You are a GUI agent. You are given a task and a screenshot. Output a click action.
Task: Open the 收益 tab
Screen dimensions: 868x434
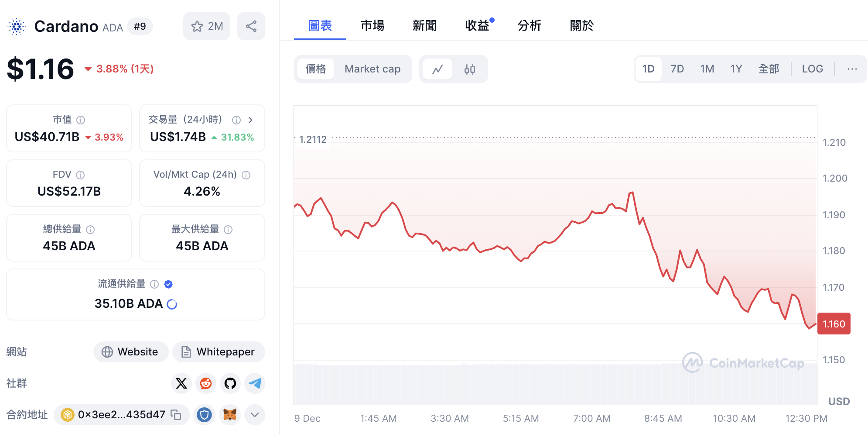point(477,26)
